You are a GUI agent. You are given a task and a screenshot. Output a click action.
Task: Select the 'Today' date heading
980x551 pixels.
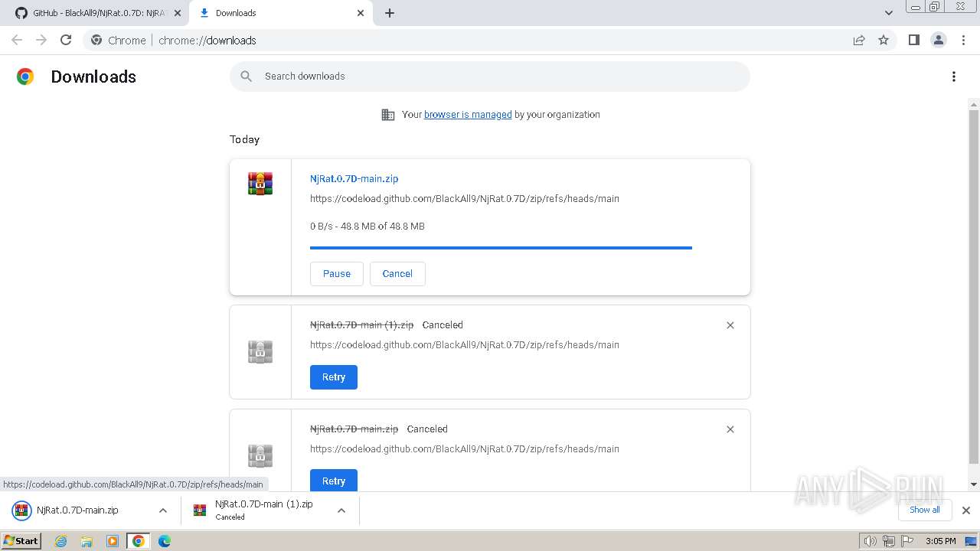point(244,139)
